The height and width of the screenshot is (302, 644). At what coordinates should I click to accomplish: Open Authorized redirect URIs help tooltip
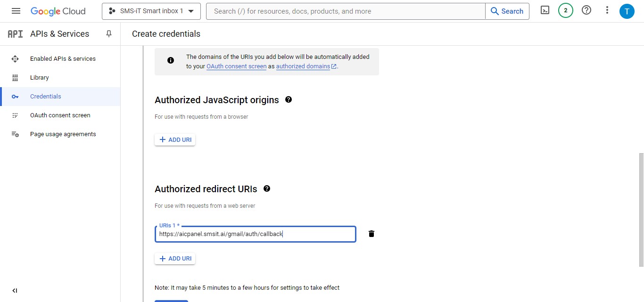tap(267, 188)
